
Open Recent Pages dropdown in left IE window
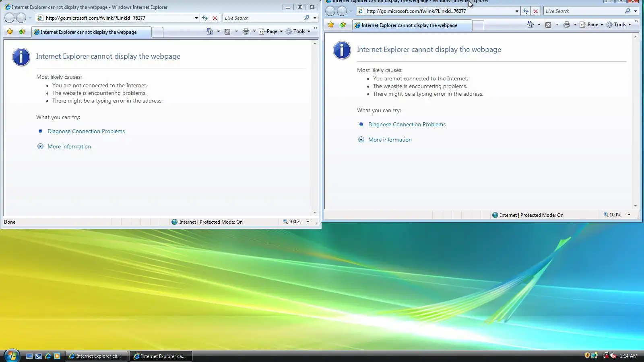(30, 18)
